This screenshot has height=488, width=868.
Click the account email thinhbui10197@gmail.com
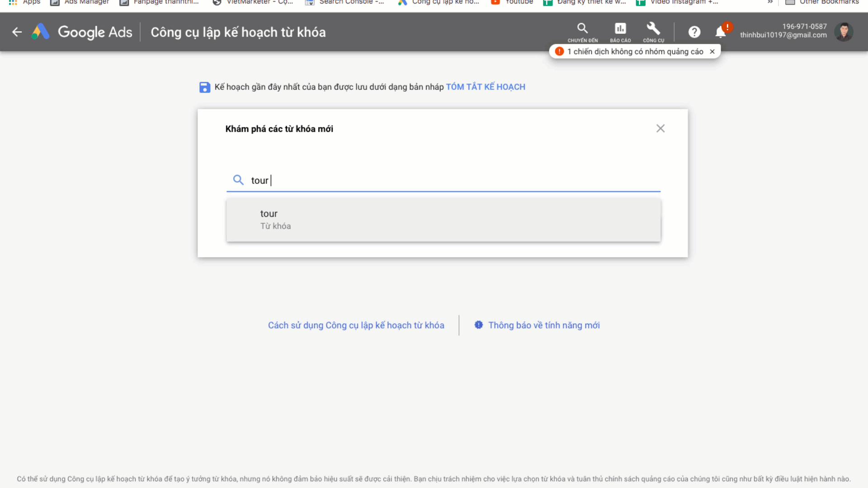(783, 35)
